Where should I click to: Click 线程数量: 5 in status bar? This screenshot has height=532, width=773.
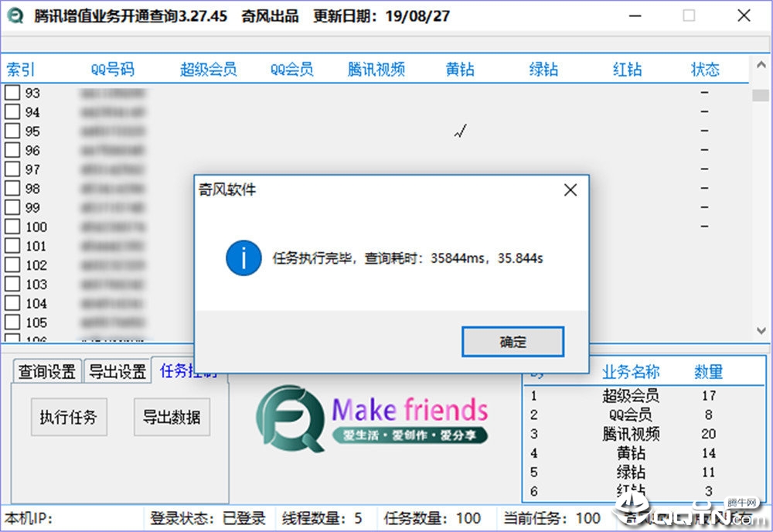322,518
